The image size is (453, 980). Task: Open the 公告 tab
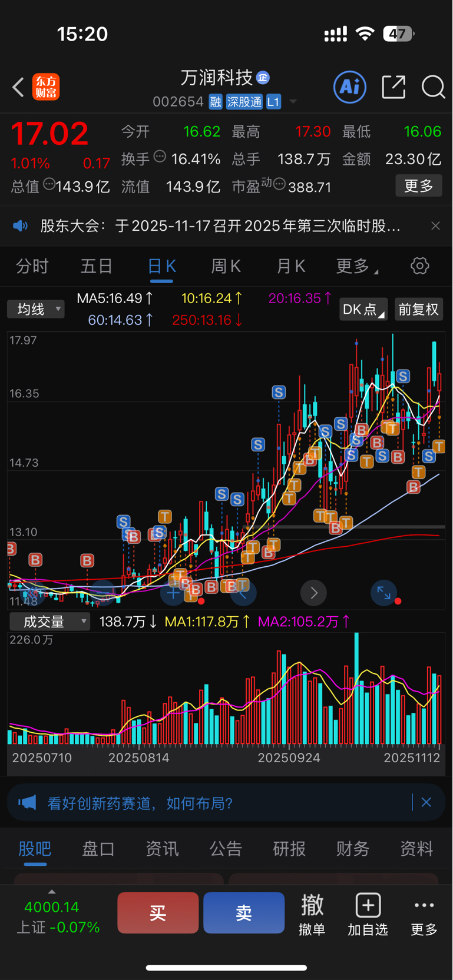click(x=226, y=849)
